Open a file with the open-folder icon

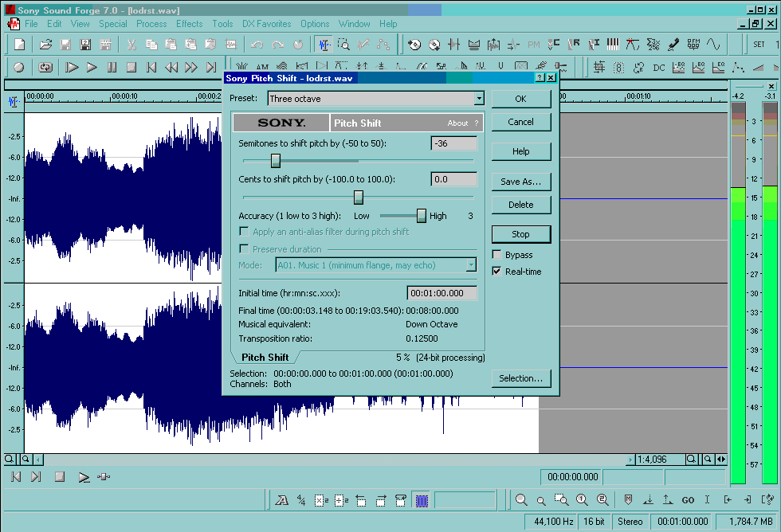coord(46,45)
